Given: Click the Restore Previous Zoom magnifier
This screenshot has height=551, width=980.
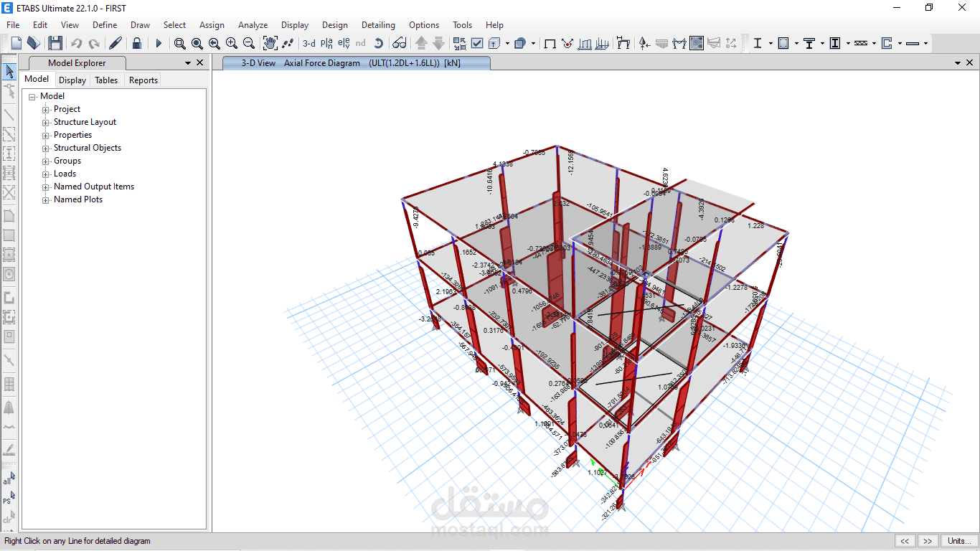Looking at the screenshot, I should [x=215, y=43].
